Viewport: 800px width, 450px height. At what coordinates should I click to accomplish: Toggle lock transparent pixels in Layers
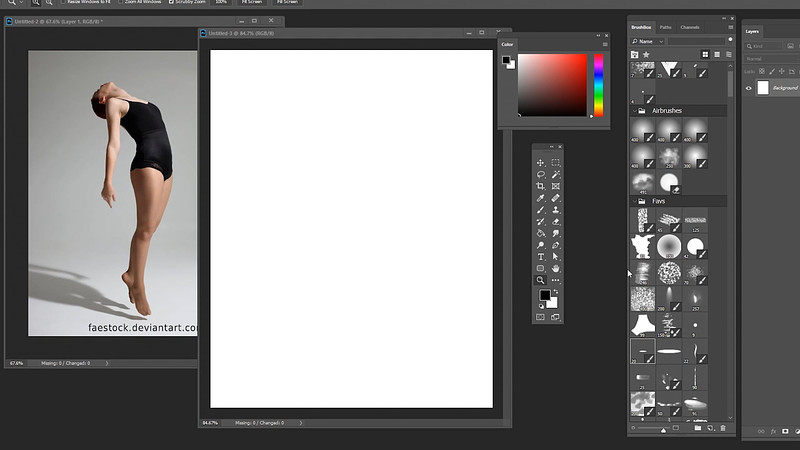coord(762,71)
